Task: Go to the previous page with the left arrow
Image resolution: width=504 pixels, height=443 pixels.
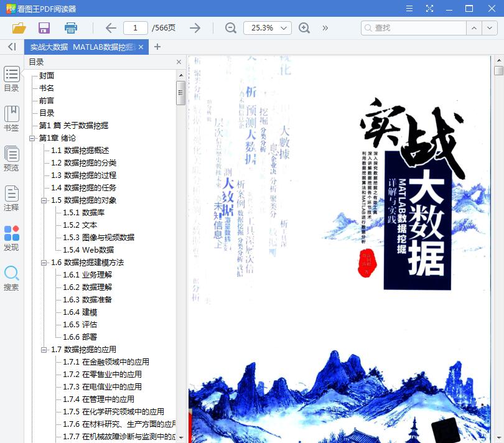Action: [111, 28]
